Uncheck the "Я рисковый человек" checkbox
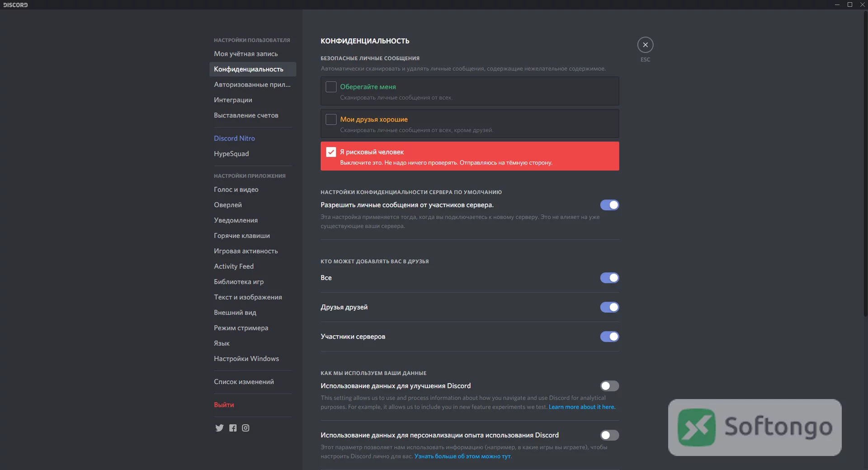 coord(331,152)
